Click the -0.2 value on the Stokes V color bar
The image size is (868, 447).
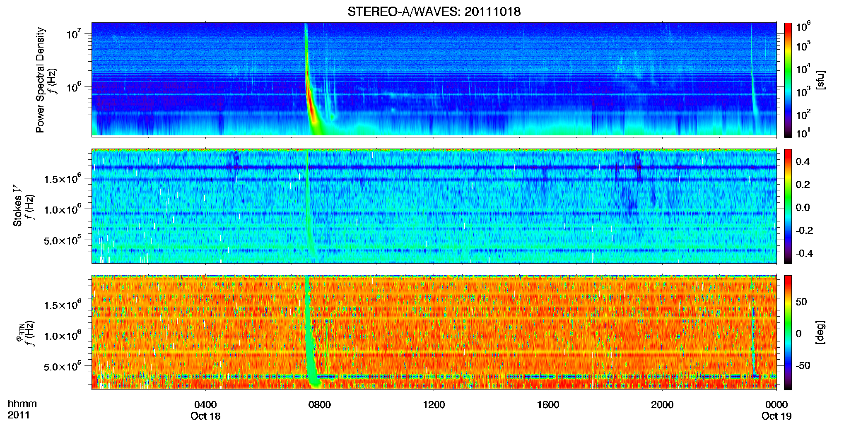[804, 231]
